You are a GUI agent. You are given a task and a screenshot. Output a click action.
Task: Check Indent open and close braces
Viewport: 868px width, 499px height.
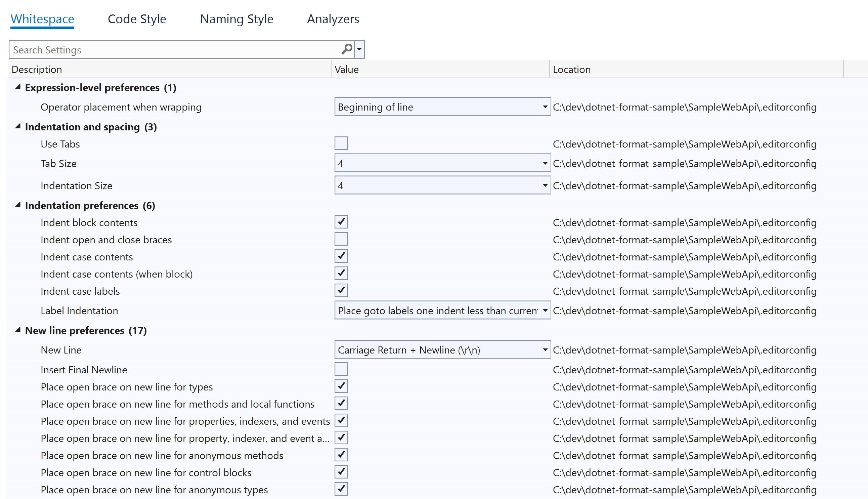(341, 239)
